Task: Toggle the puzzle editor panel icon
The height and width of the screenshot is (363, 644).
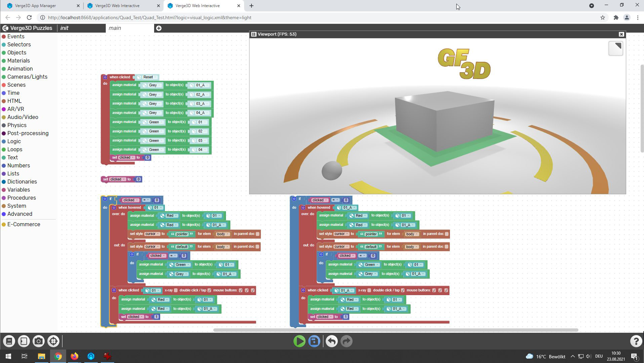Action: (x=24, y=341)
